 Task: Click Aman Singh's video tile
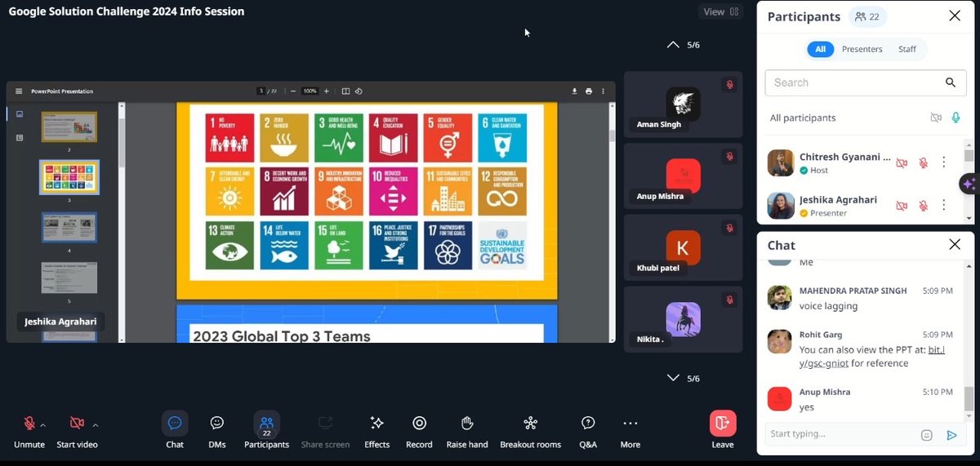[x=683, y=104]
